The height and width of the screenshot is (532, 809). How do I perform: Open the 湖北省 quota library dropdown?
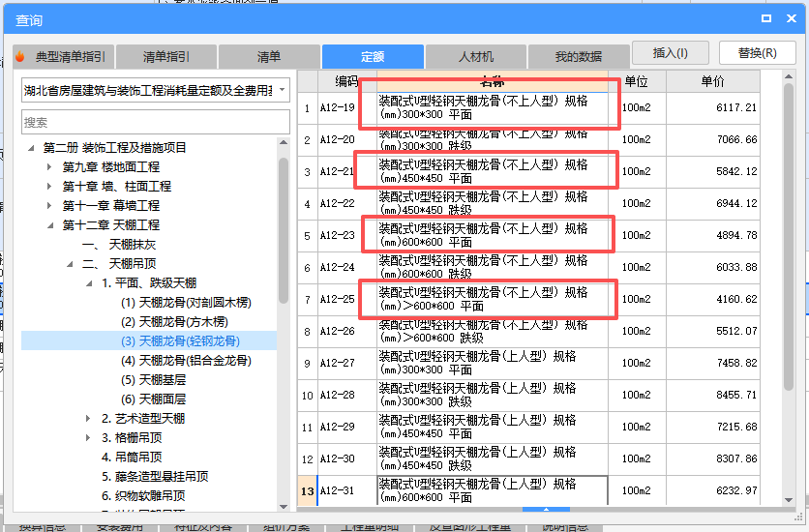coord(283,90)
